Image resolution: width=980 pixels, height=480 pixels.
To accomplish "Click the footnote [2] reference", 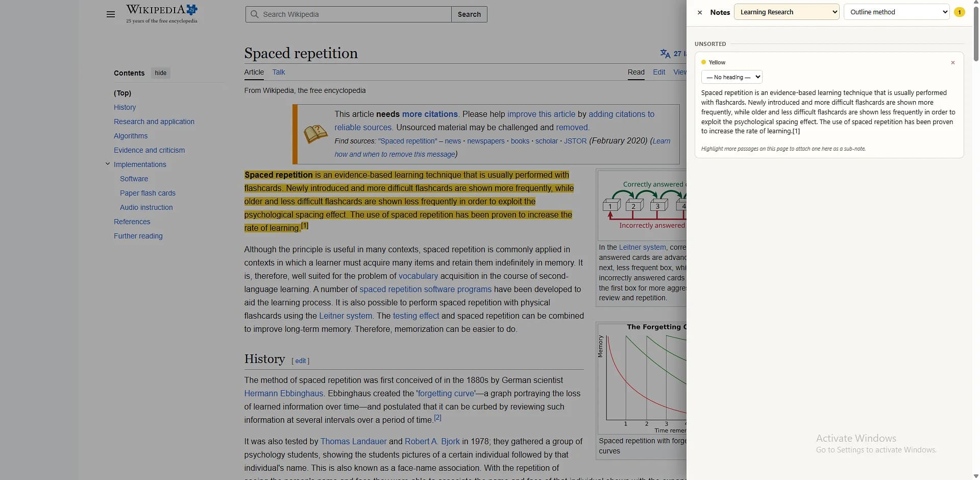I will coord(437,418).
